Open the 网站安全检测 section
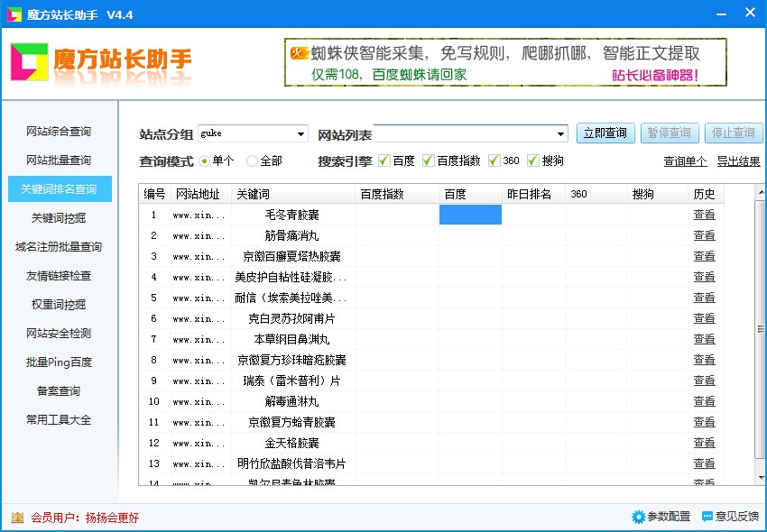The height and width of the screenshot is (532, 767). [58, 333]
